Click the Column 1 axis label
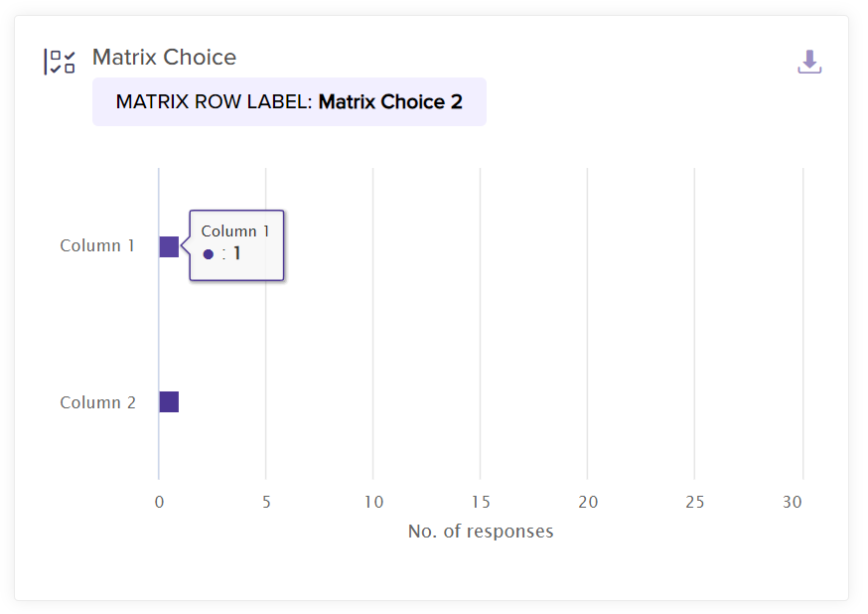The width and height of the screenshot is (868, 614). [x=97, y=246]
